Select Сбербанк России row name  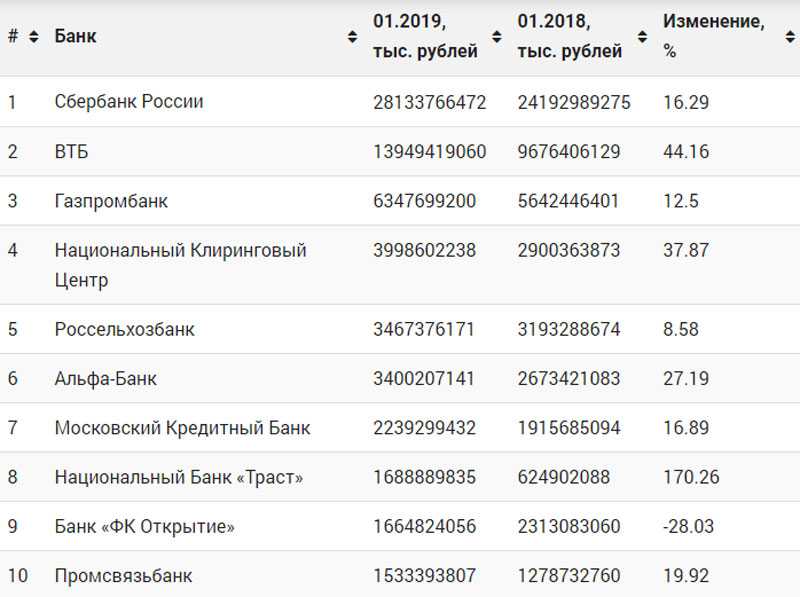[x=129, y=102]
